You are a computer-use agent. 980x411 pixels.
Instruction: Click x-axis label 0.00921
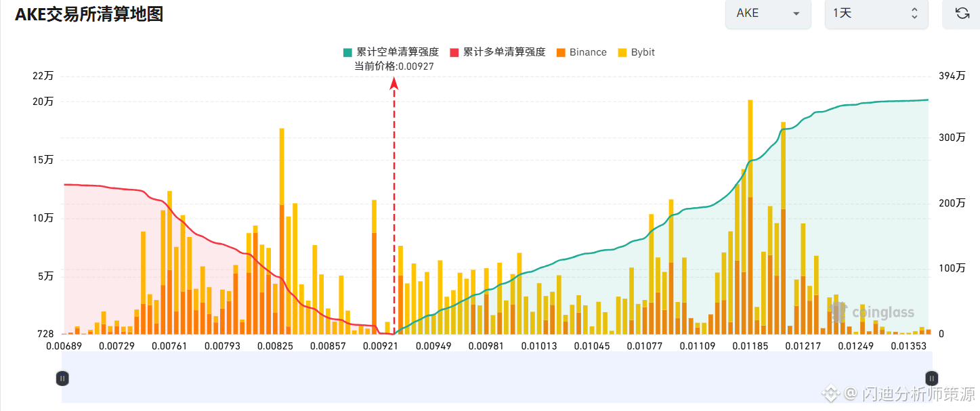point(379,346)
